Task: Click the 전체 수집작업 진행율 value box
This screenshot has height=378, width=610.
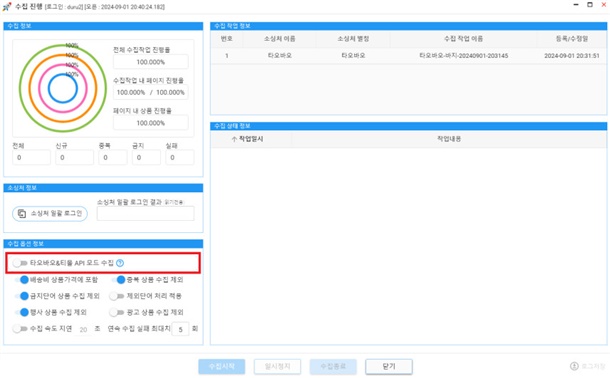Action: (x=151, y=62)
